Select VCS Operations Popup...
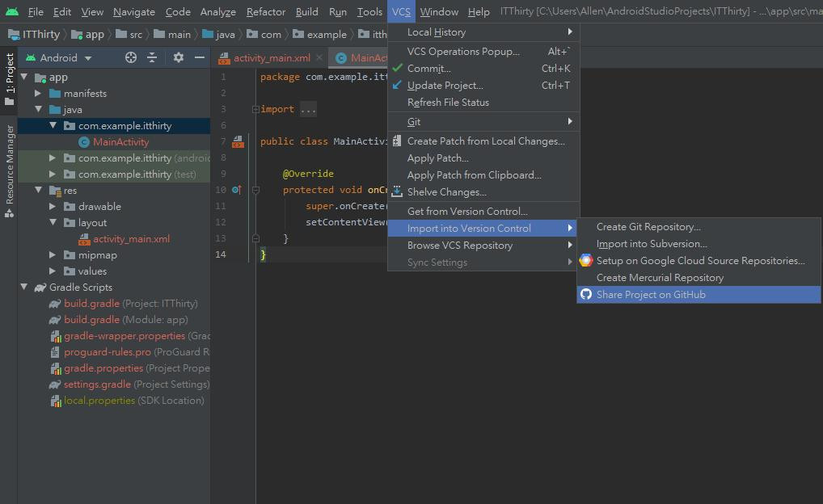 tap(483, 52)
